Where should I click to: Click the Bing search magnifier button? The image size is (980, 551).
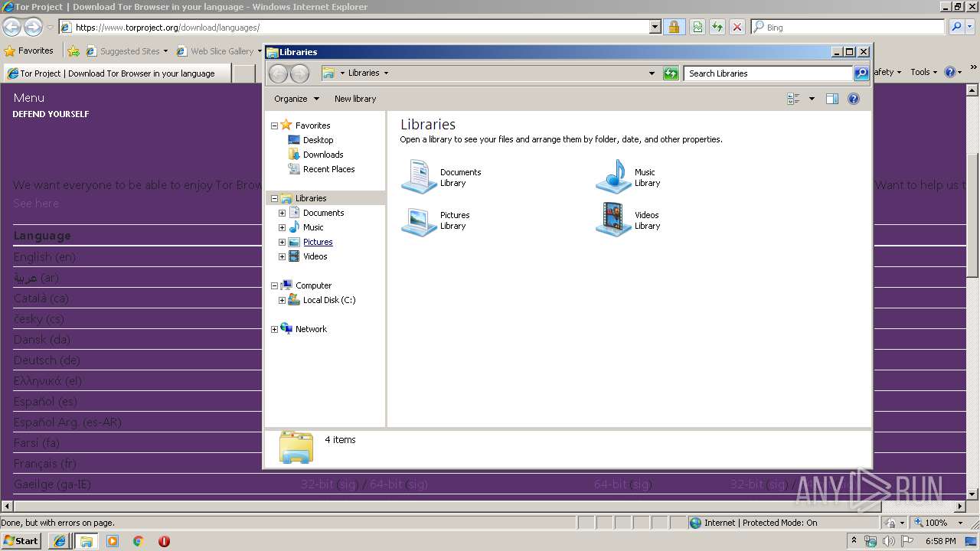[956, 27]
